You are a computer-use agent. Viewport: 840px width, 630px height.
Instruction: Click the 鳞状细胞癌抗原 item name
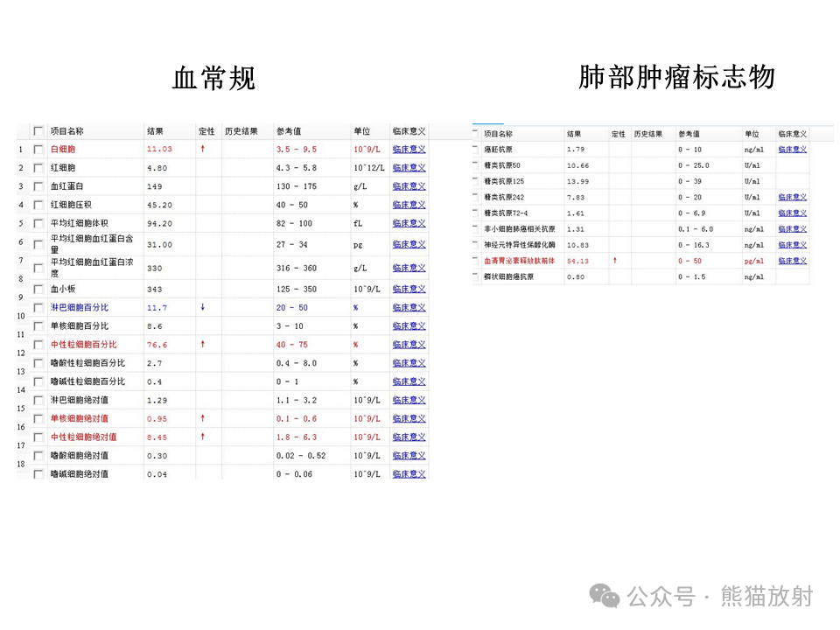coord(509,277)
